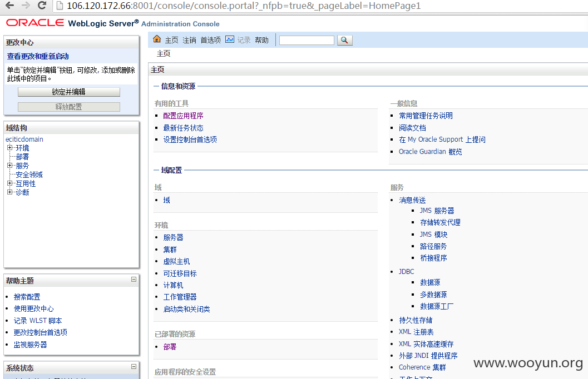Open XML 实体高速缓存 link

pyautogui.click(x=426, y=344)
